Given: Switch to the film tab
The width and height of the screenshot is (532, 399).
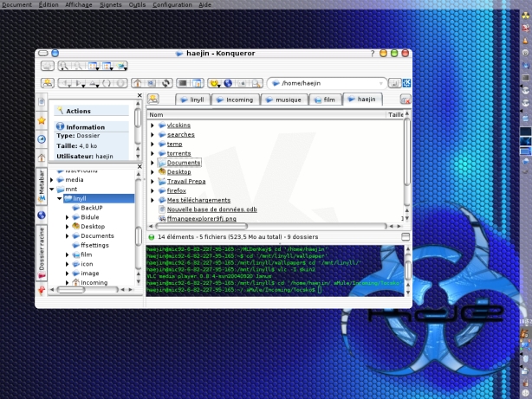Looking at the screenshot, I should click(x=325, y=100).
